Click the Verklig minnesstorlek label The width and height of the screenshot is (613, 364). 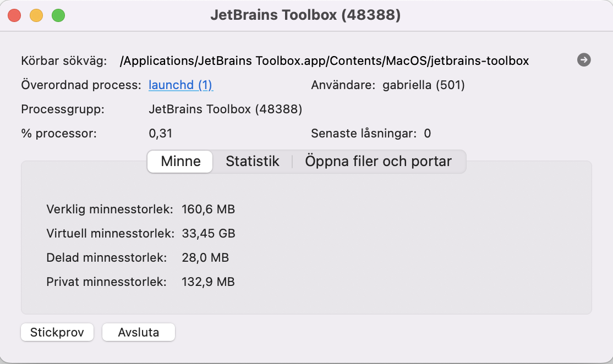coord(110,209)
